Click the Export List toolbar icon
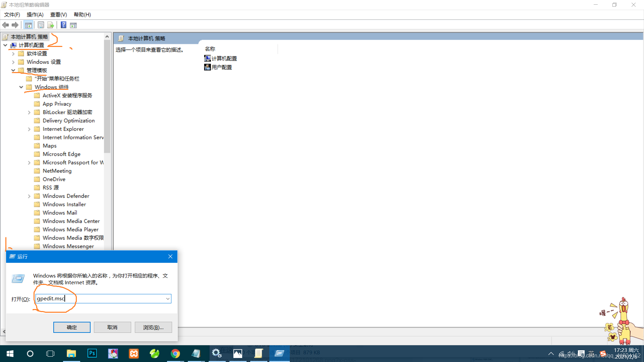This screenshot has width=644, height=362. 51,25
